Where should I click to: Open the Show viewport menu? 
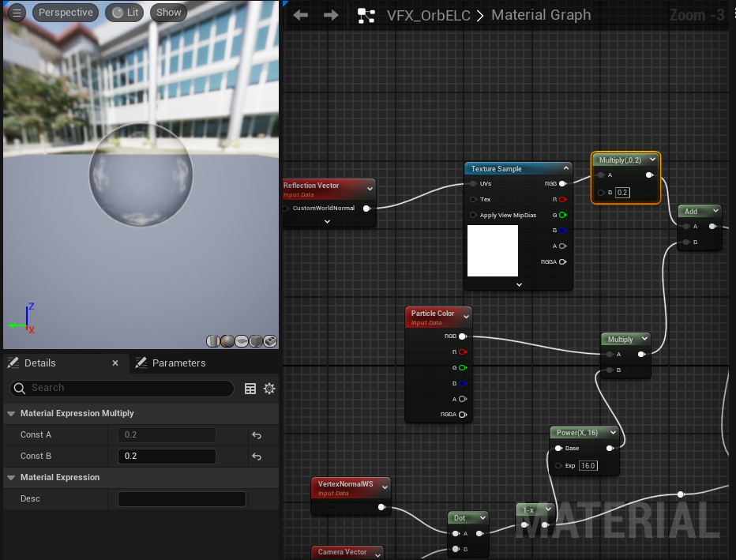click(x=168, y=12)
